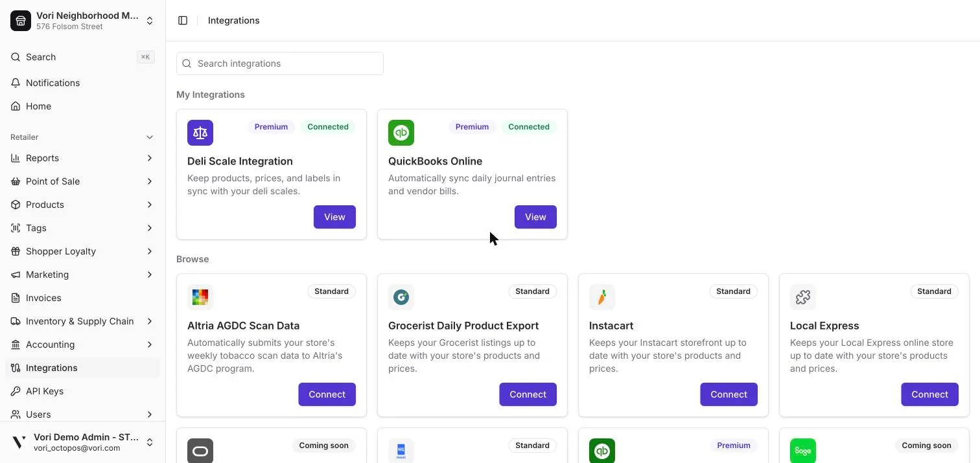Open Notifications from the sidebar
This screenshot has height=463, width=980.
(x=82, y=83)
